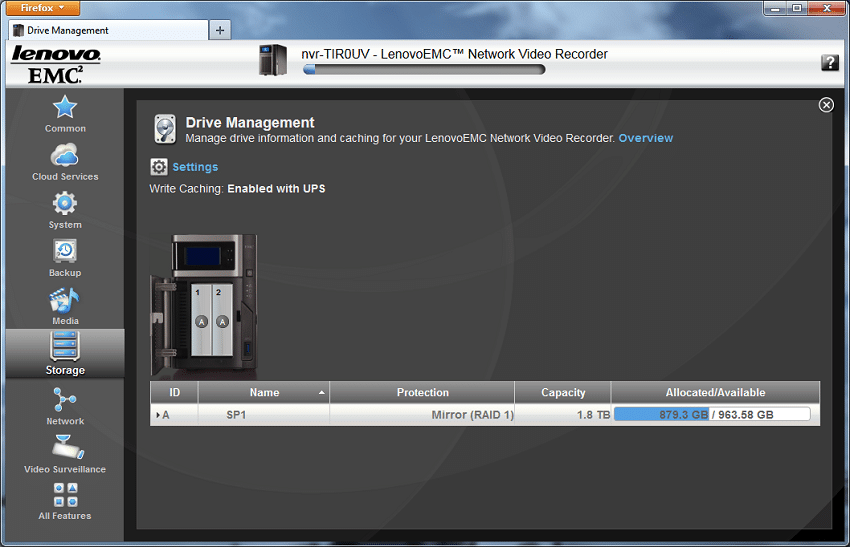
Task: Maximize the Firefox window
Action: point(797,8)
